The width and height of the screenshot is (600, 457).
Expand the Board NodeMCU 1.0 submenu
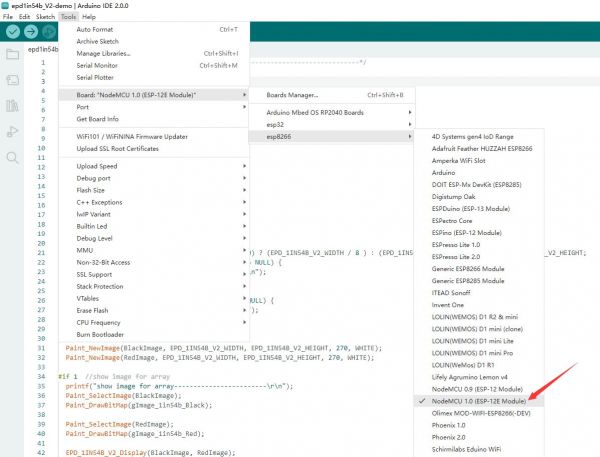pyautogui.click(x=154, y=95)
